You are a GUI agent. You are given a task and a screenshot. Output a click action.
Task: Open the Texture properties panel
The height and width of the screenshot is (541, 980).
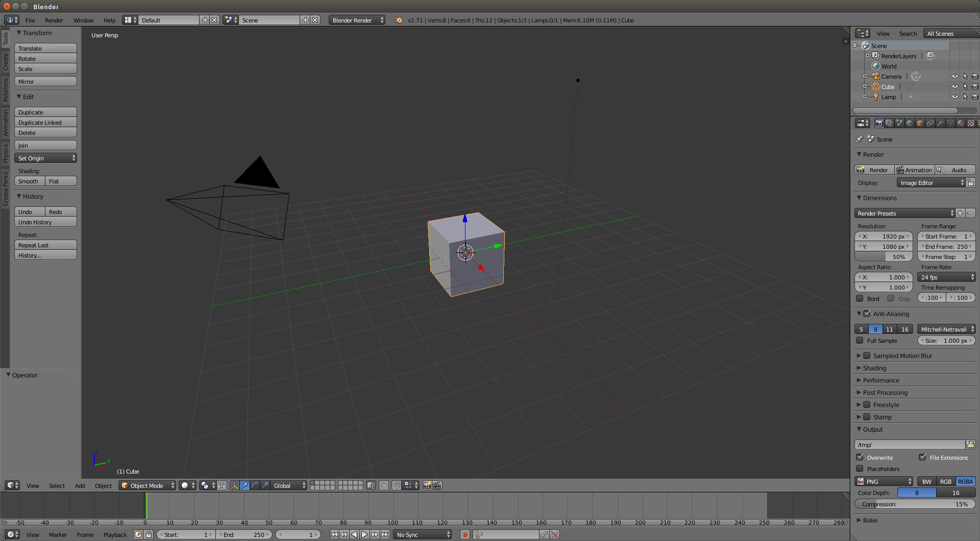point(971,123)
